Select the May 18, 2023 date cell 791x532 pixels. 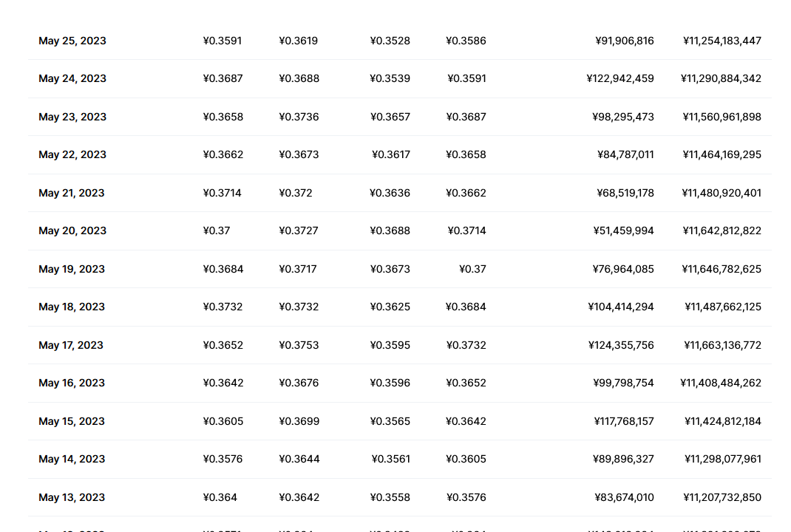coord(72,307)
